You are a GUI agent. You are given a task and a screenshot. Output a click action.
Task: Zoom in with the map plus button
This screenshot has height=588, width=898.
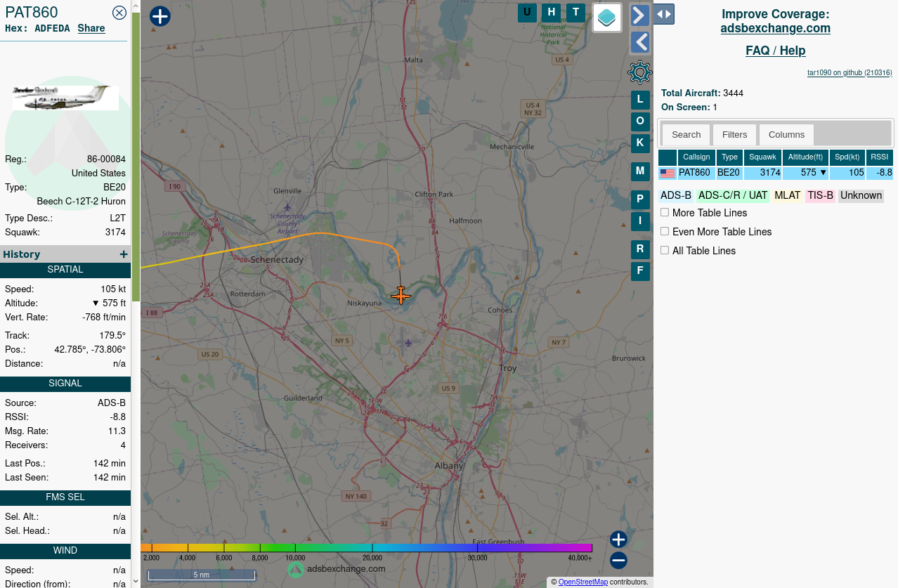(618, 540)
